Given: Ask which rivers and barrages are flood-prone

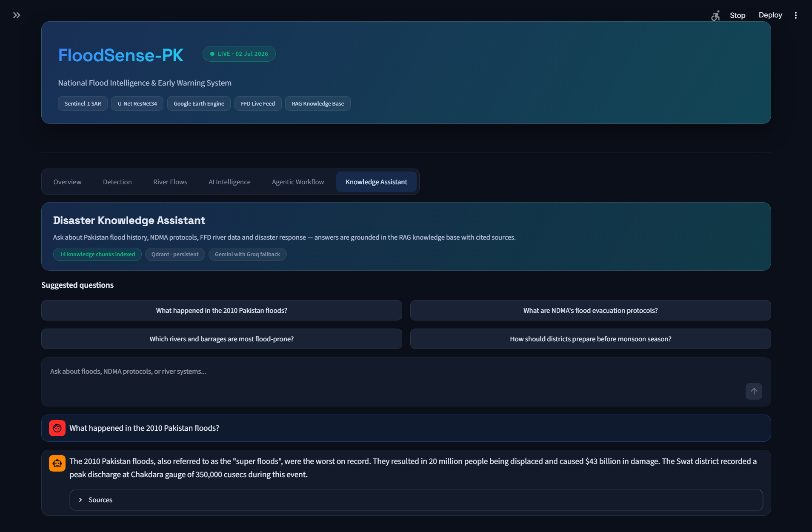Looking at the screenshot, I should coord(222,339).
